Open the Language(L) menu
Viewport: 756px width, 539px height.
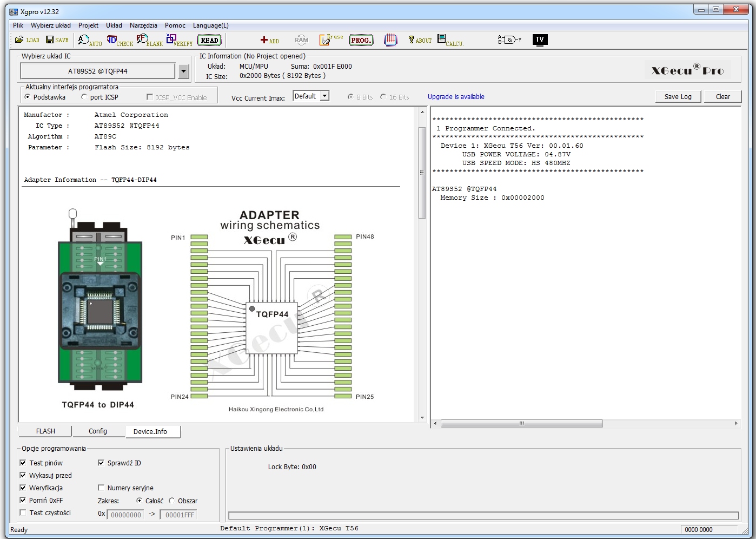[210, 25]
